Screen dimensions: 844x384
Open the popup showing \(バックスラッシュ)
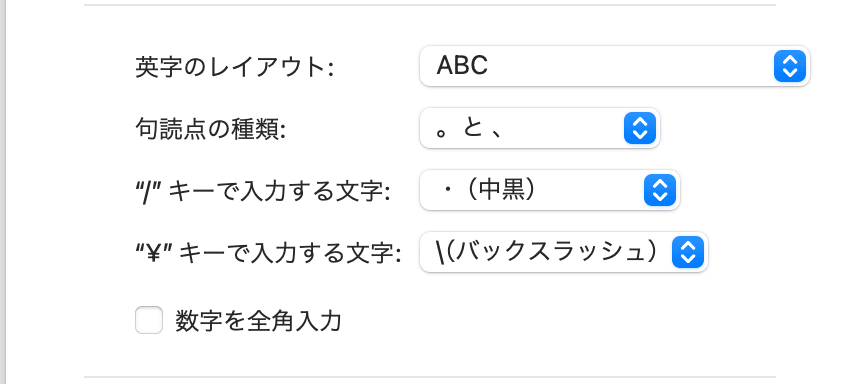(x=564, y=252)
